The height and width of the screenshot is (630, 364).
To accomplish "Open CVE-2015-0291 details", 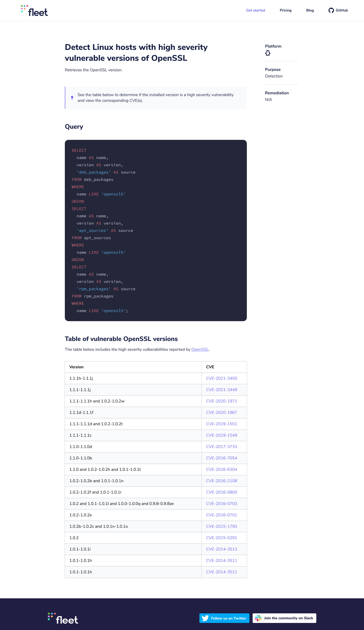I will [x=221, y=538].
